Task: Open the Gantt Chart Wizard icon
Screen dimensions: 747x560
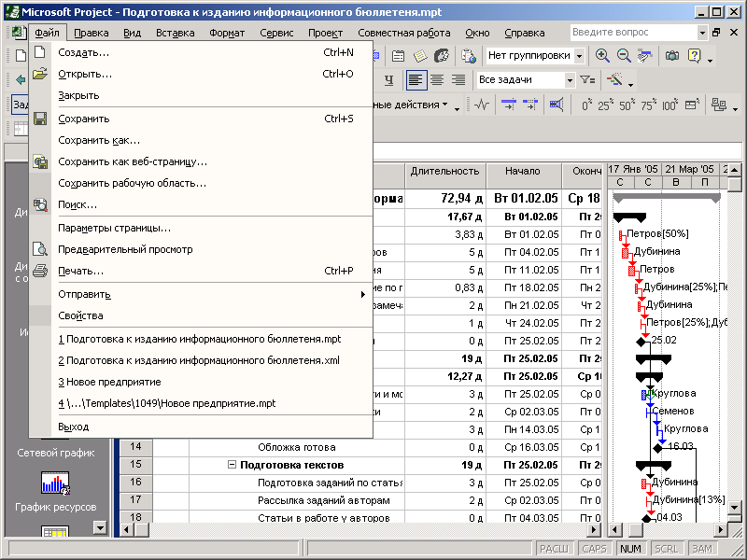Action: point(614,80)
